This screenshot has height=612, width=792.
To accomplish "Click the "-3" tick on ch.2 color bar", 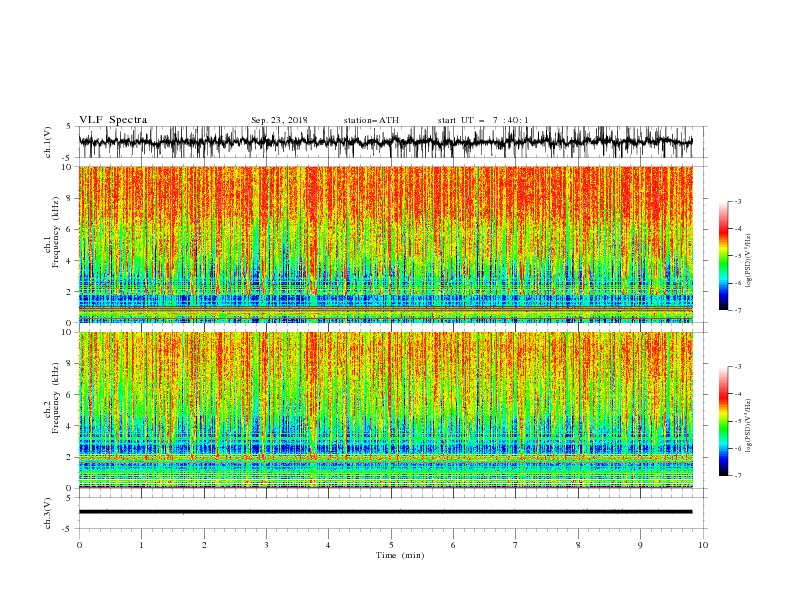I will pyautogui.click(x=738, y=367).
